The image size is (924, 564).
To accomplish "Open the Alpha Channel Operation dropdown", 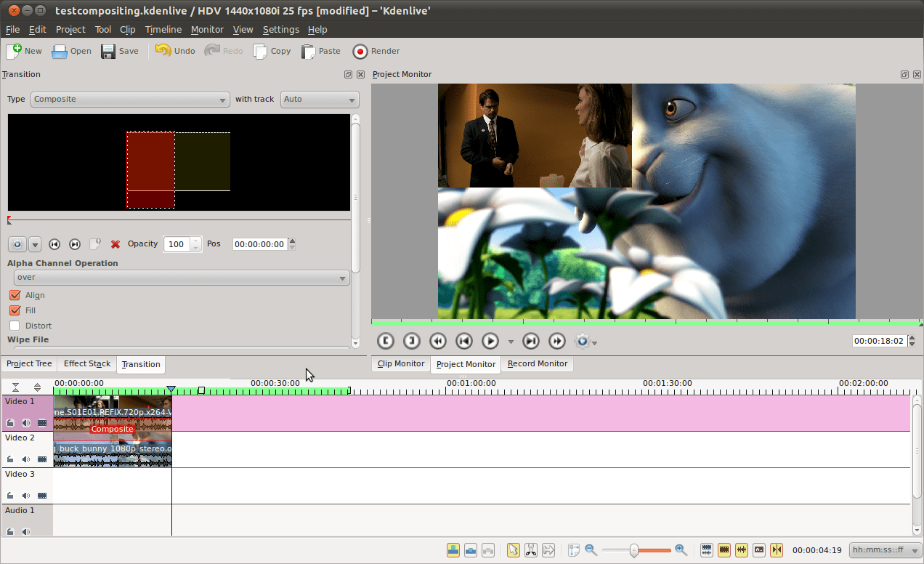I will pyautogui.click(x=181, y=277).
